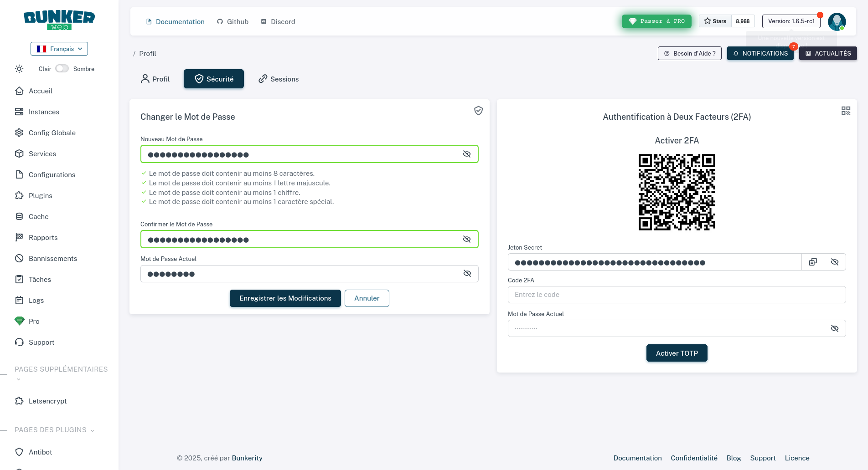
Task: Click the Code 2FA input field
Action: click(x=677, y=295)
